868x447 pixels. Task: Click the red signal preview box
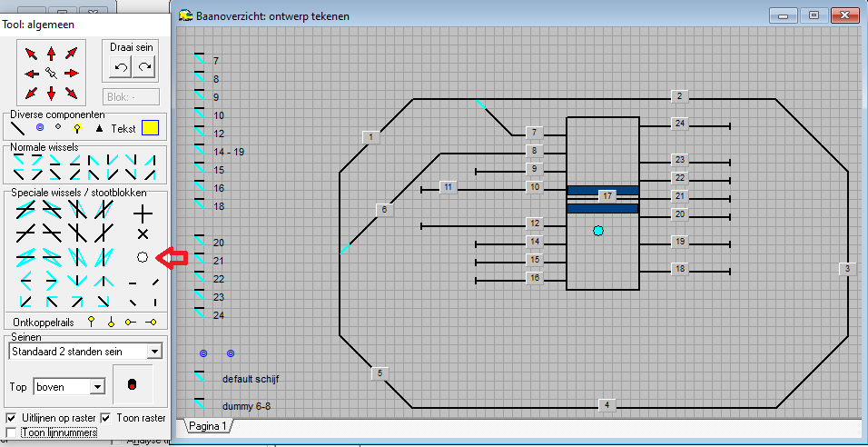pos(133,385)
